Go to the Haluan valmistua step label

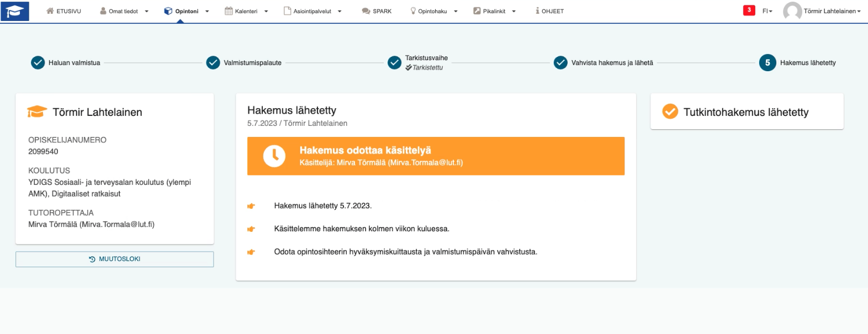[x=75, y=63]
